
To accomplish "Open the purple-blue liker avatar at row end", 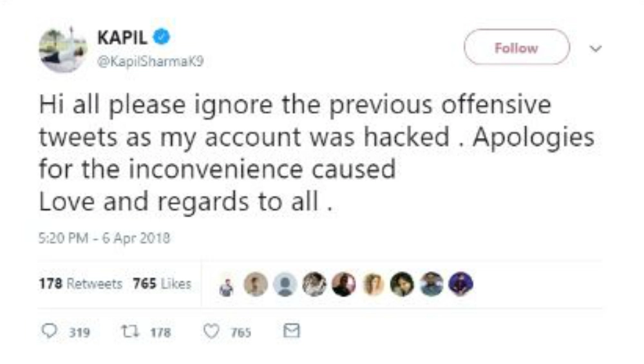I will pyautogui.click(x=460, y=284).
